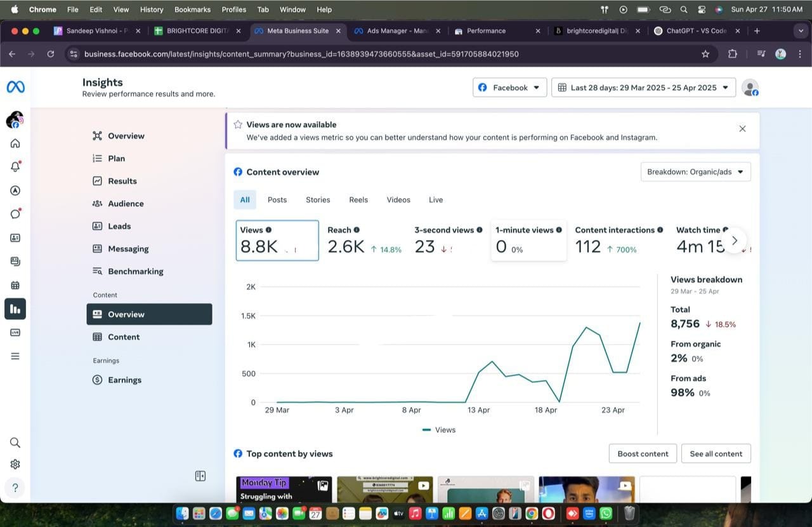Open the Facebook platform dropdown
This screenshot has height=527, width=812.
(509, 88)
